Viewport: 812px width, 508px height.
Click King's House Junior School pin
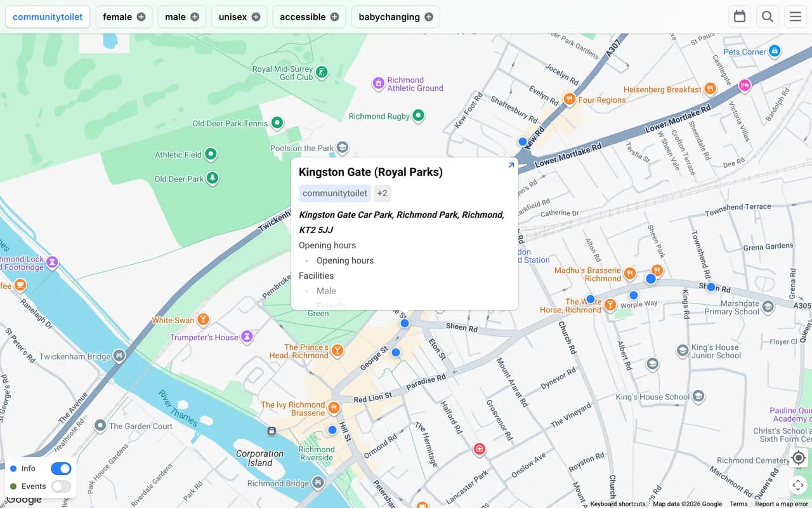coord(683,351)
